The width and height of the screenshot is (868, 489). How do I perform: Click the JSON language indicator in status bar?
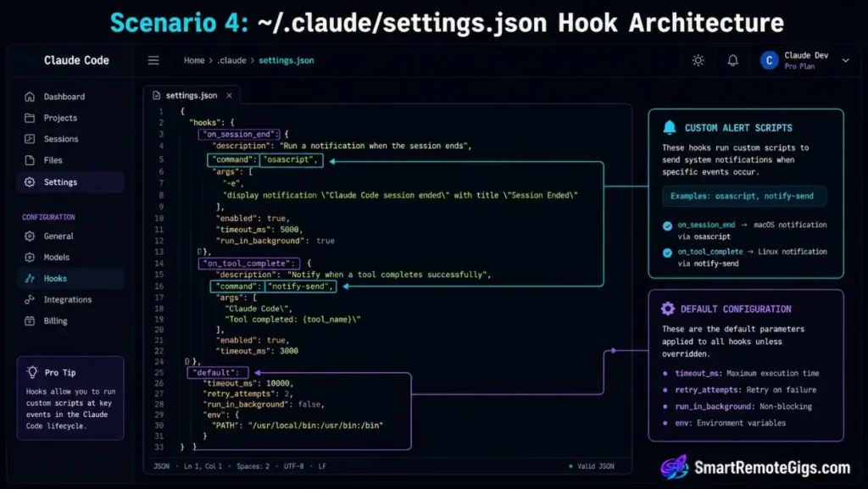coord(161,466)
